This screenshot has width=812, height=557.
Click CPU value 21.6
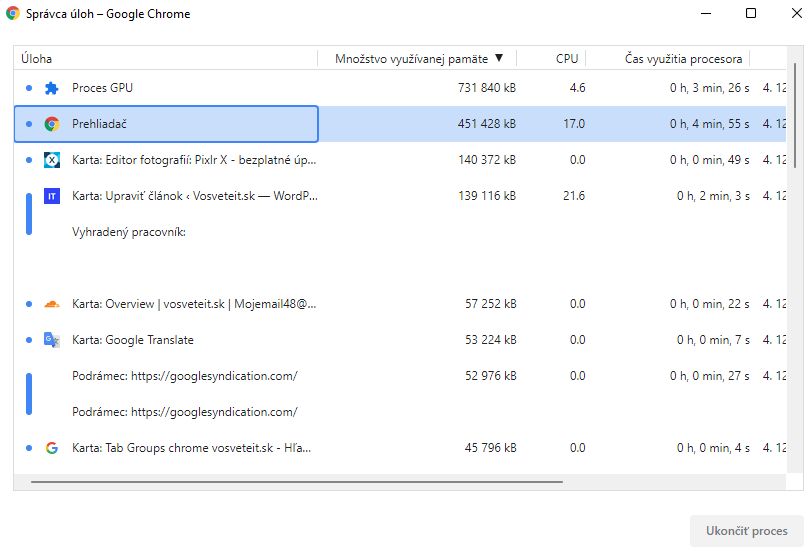coord(574,196)
